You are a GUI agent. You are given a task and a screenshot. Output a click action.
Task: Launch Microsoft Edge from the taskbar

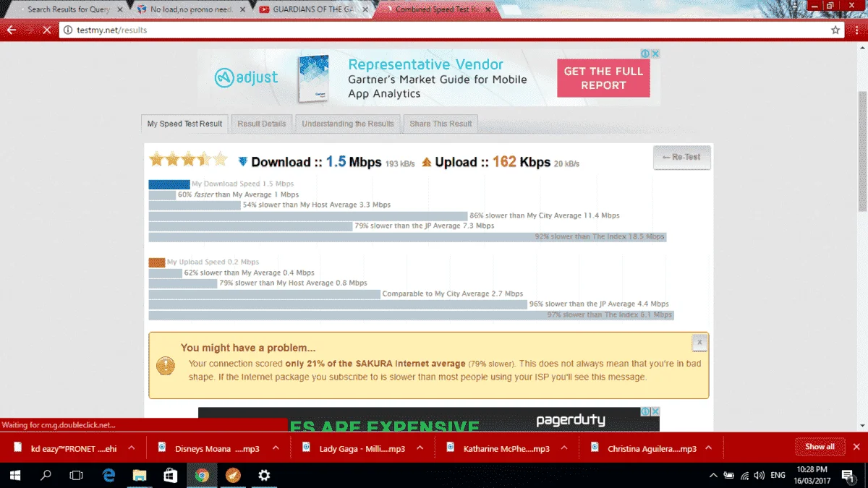point(109,475)
